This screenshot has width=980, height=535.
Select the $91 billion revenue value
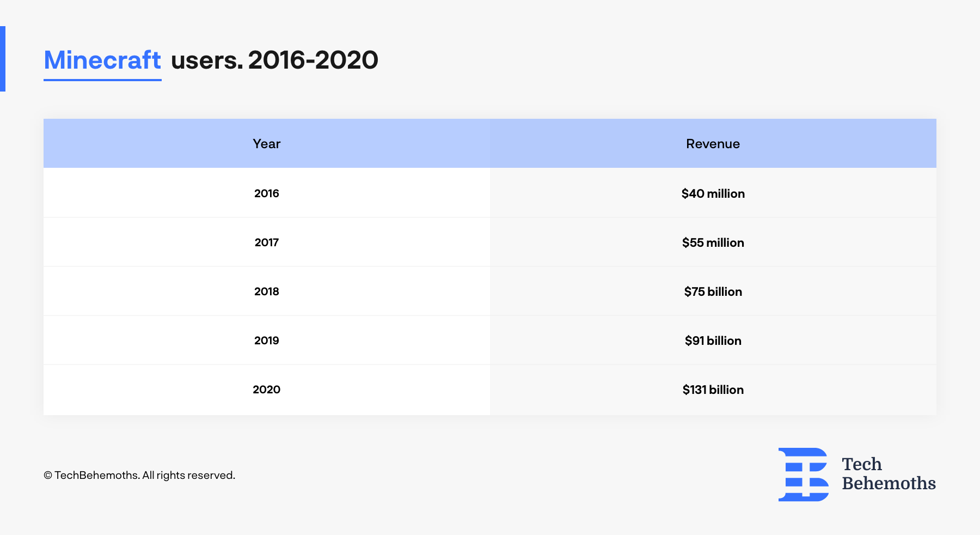point(713,341)
